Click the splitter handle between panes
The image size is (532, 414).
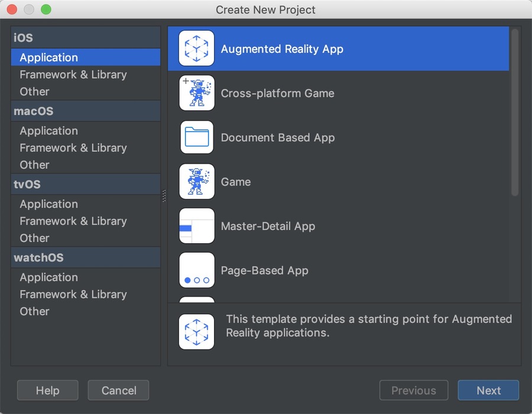click(x=164, y=195)
